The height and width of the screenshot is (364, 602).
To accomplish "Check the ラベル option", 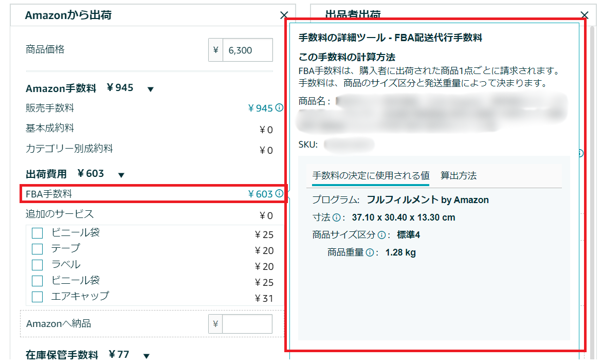I will [37, 265].
